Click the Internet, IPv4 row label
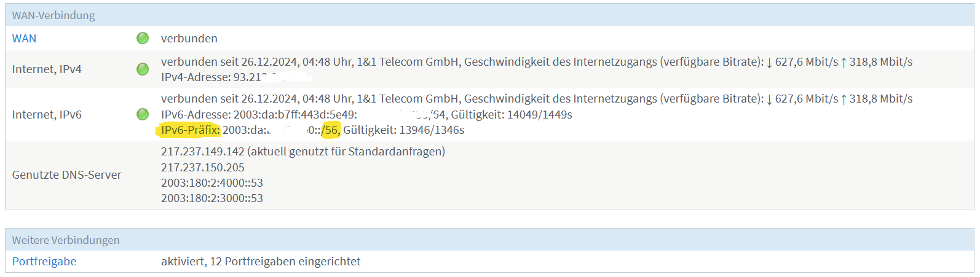The height and width of the screenshot is (277, 980). pyautogui.click(x=47, y=69)
